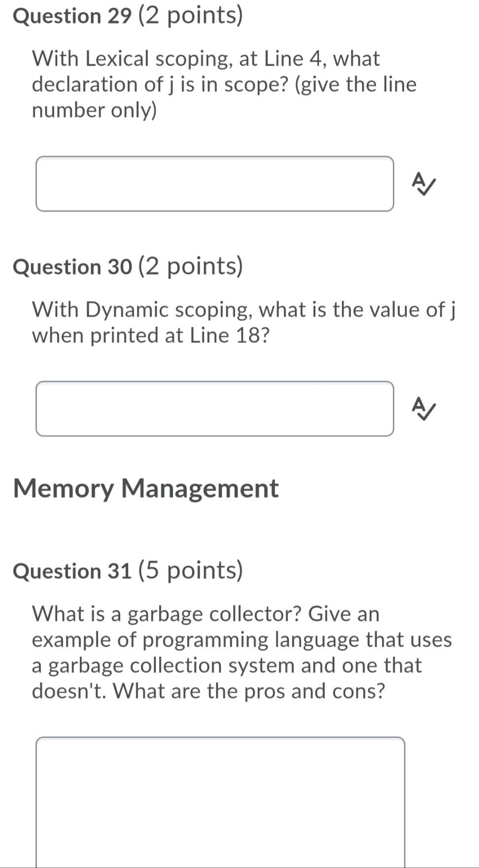Click inside the Question 30 answer box

pyautogui.click(x=214, y=408)
